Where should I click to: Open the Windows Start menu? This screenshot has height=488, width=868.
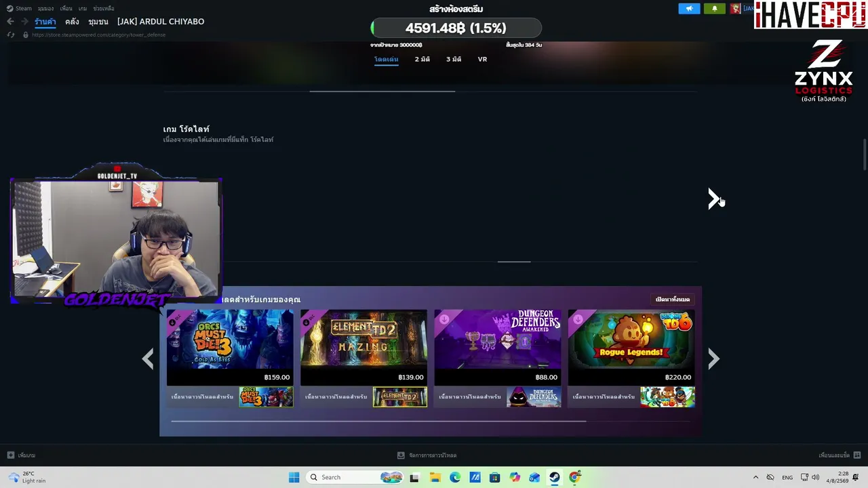click(x=294, y=477)
